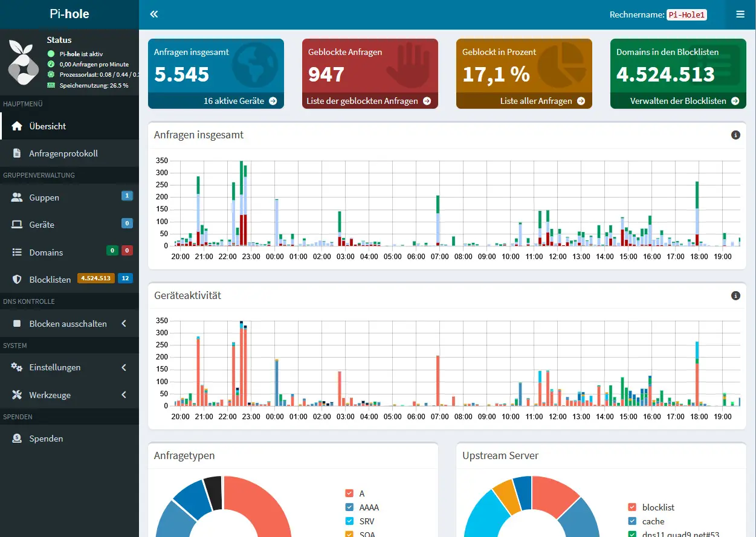This screenshot has height=537, width=756.
Task: Click the home icon for Übersicht
Action: point(17,126)
